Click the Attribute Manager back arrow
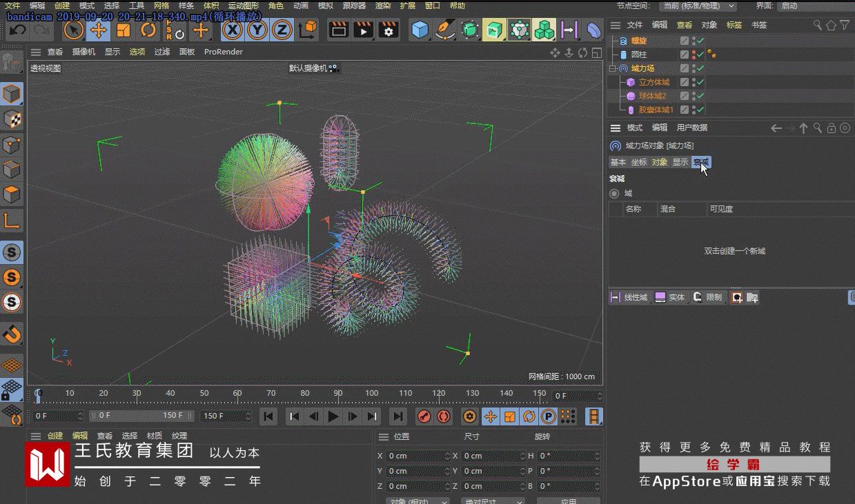 coord(776,128)
